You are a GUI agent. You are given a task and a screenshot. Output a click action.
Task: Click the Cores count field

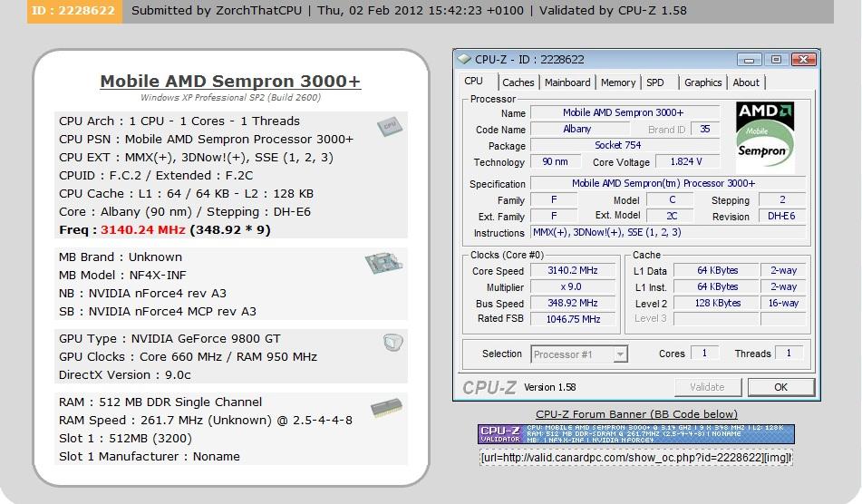704,353
